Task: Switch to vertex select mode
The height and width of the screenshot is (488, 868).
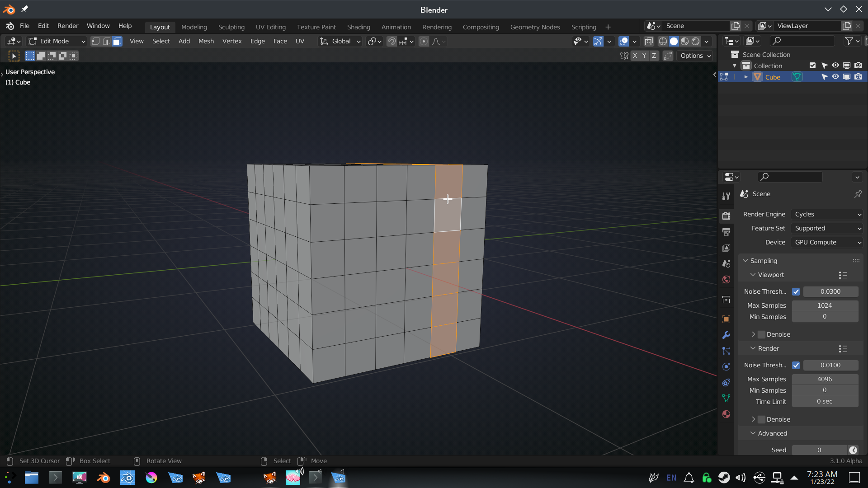Action: (95, 42)
